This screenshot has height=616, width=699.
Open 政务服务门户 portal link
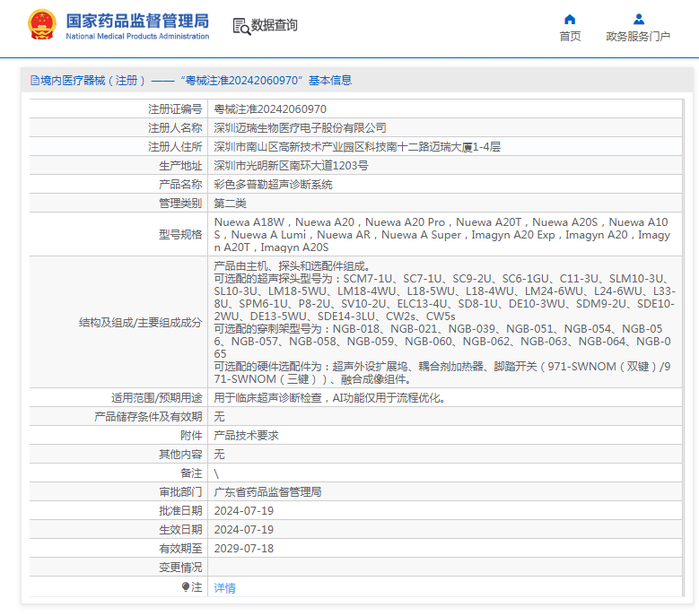(x=638, y=36)
